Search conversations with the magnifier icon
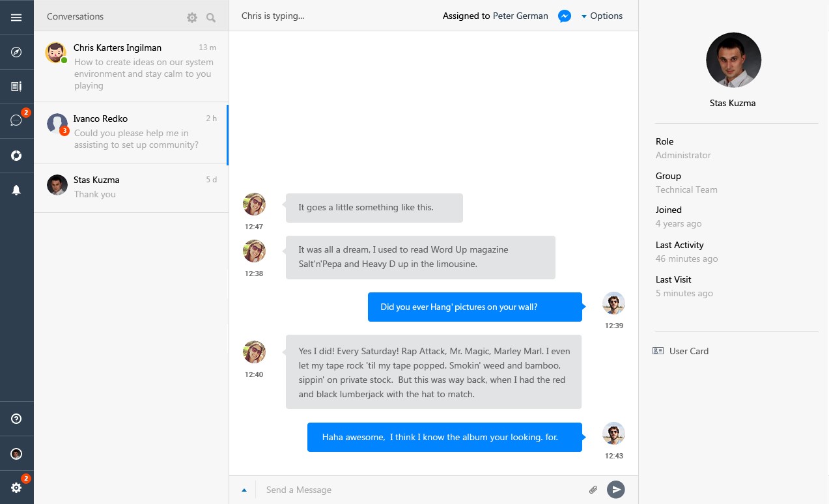Screen dimensions: 829x504 click(211, 18)
